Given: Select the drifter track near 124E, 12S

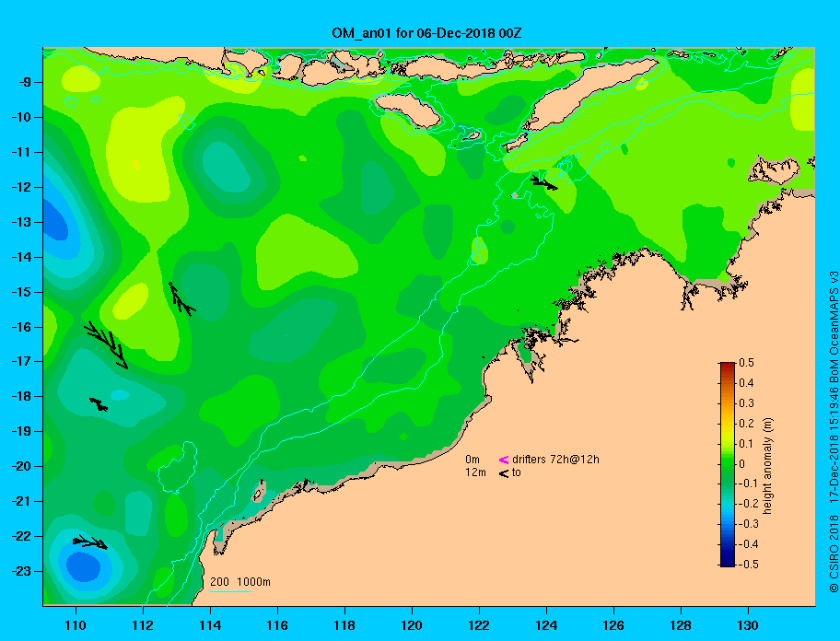Looking at the screenshot, I should tap(544, 182).
